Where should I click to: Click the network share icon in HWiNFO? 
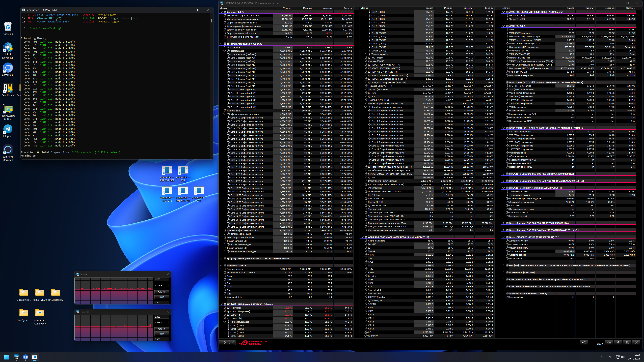(x=584, y=343)
